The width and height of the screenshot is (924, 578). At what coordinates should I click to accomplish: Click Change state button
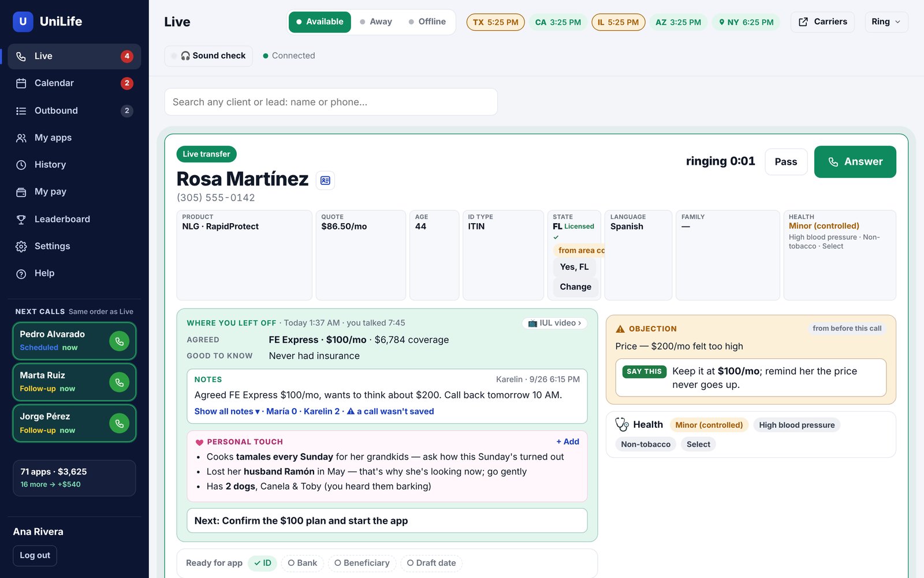(x=576, y=287)
